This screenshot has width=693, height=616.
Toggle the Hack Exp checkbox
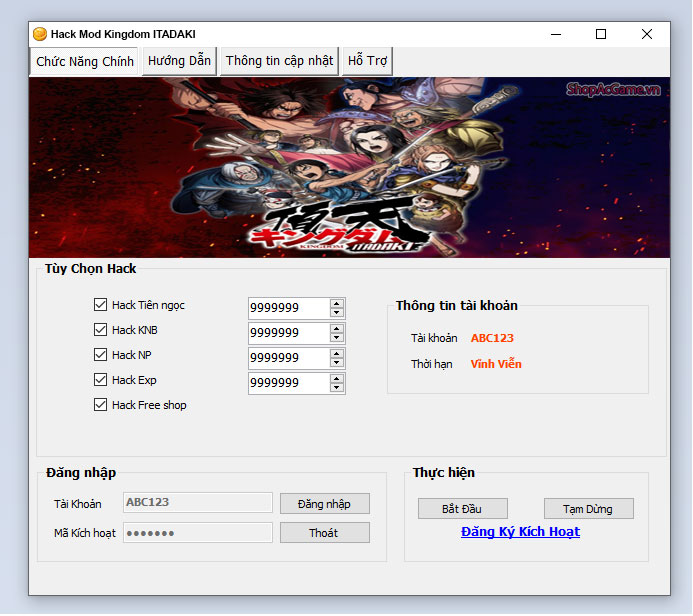[x=100, y=380]
